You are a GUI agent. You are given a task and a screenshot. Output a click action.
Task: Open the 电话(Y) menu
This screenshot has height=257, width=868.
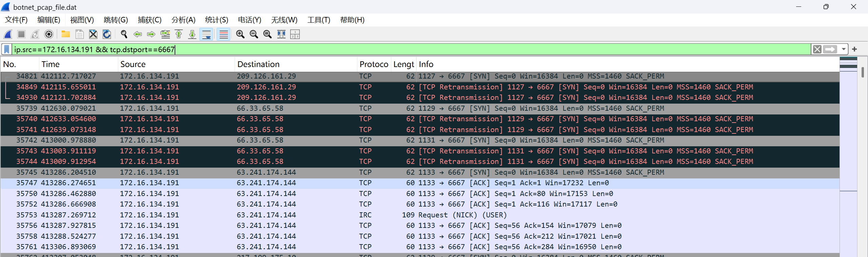coord(250,20)
